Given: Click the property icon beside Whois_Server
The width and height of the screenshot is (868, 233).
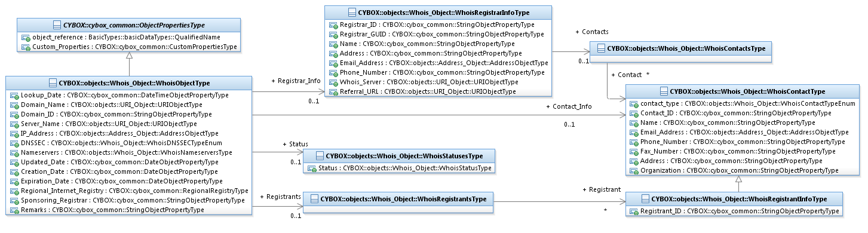Looking at the screenshot, I should [334, 82].
